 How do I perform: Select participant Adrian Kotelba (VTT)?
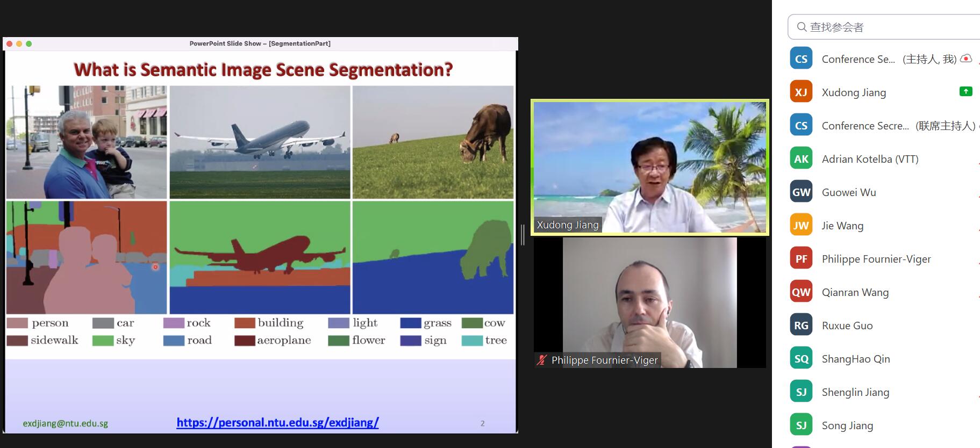[870, 159]
